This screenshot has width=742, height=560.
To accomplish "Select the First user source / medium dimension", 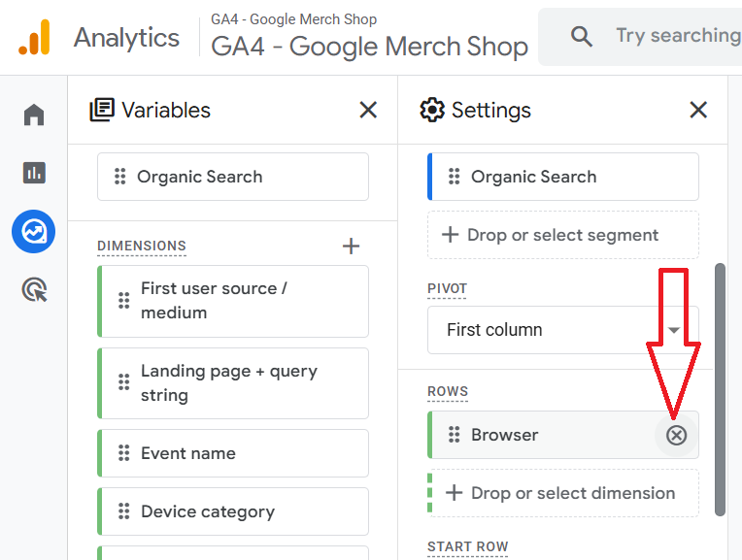I will pos(233,301).
